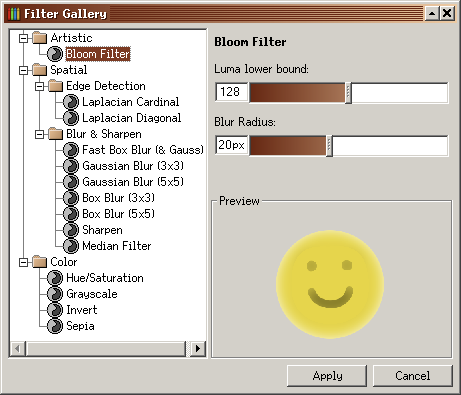
Task: Open the Hue/Saturation filter
Action: (x=105, y=278)
